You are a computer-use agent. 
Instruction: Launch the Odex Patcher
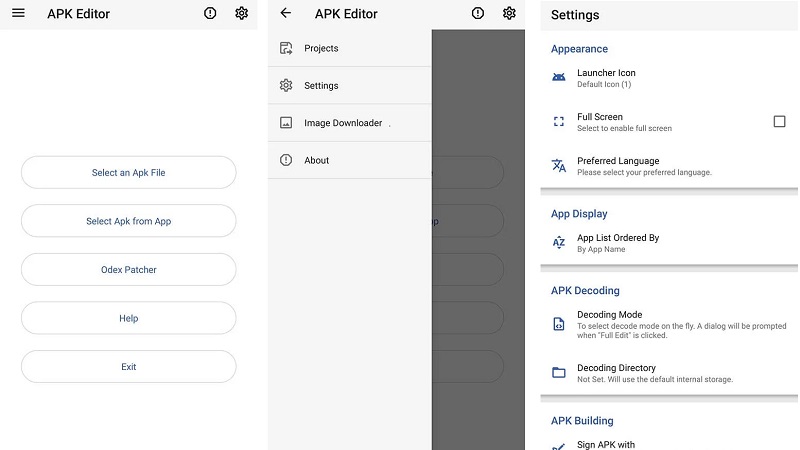tap(129, 269)
